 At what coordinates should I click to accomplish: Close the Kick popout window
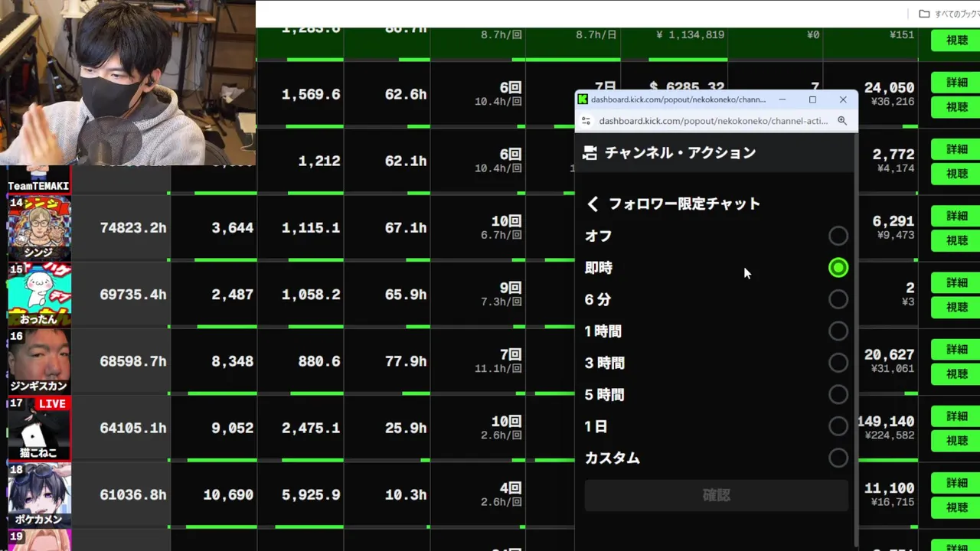[843, 99]
